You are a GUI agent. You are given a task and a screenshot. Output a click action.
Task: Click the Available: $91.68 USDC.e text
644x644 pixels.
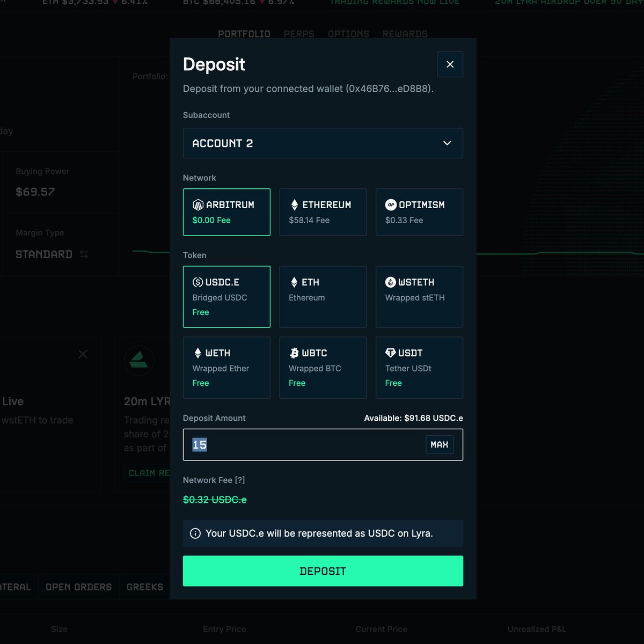[x=413, y=418]
